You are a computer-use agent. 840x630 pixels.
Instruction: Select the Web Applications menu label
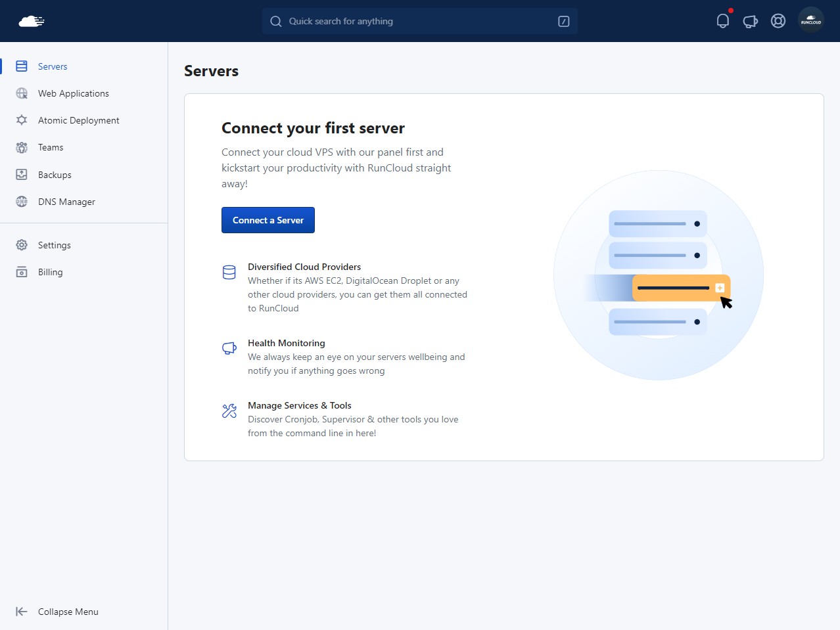[x=74, y=93]
